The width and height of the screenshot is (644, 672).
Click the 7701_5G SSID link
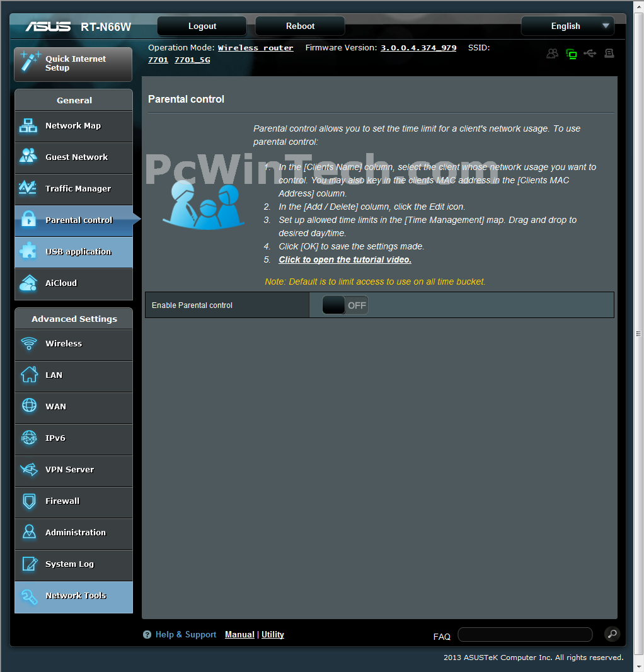pos(192,60)
